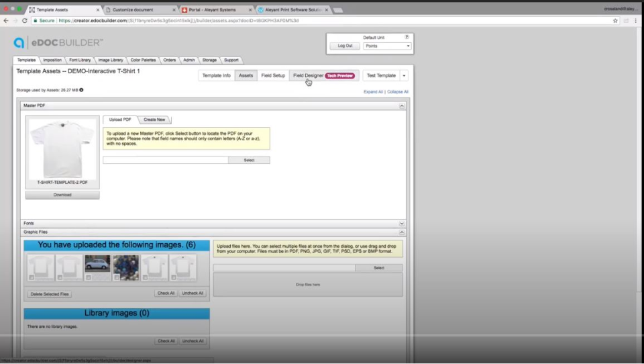Click Uncheck All under Library images

[193, 341]
